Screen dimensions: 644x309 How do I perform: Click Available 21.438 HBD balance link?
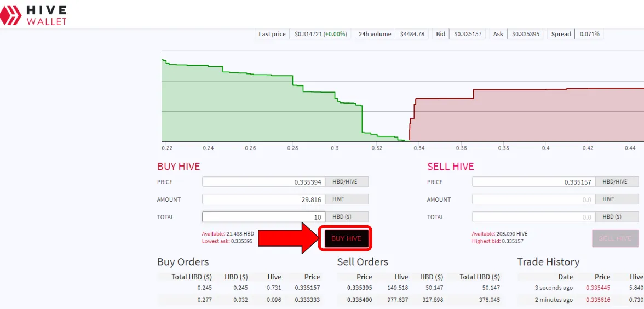pyautogui.click(x=228, y=233)
